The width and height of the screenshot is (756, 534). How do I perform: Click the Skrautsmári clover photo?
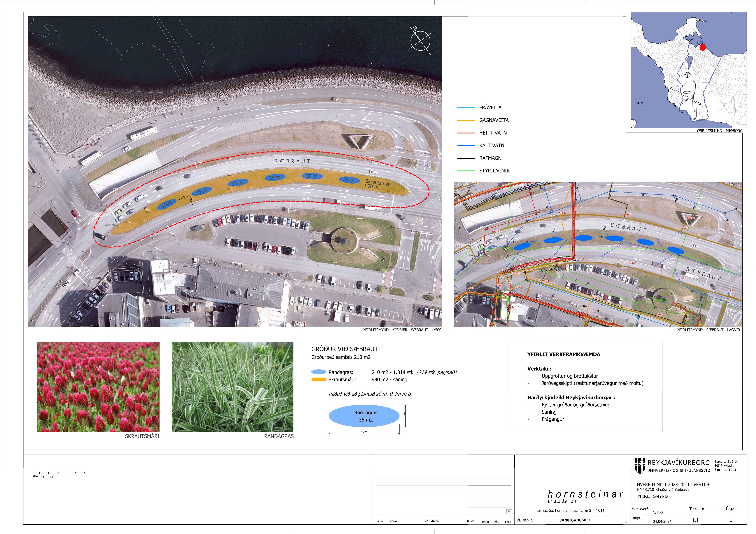(x=98, y=387)
